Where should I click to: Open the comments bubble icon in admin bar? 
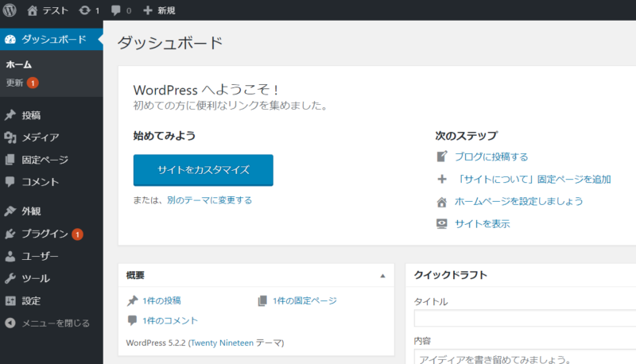[x=115, y=10]
